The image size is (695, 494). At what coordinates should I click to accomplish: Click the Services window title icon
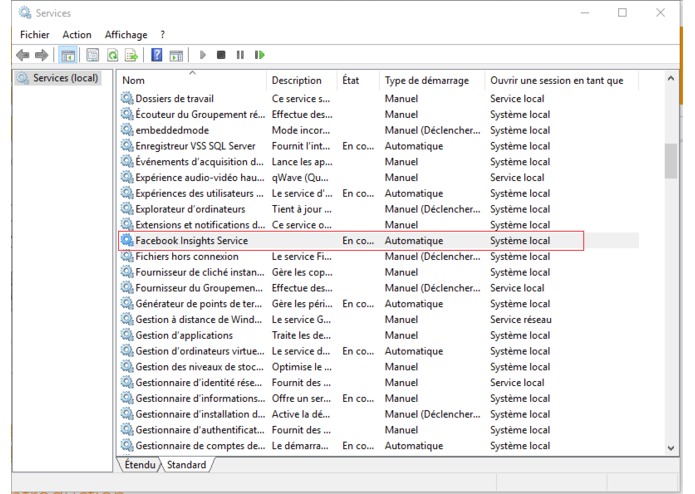pyautogui.click(x=25, y=12)
